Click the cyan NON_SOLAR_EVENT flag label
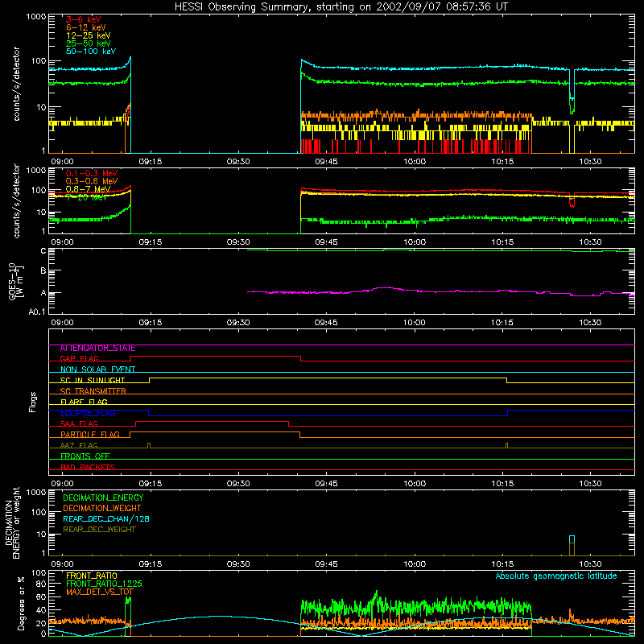The width and height of the screenshot is (644, 644). coord(97,369)
